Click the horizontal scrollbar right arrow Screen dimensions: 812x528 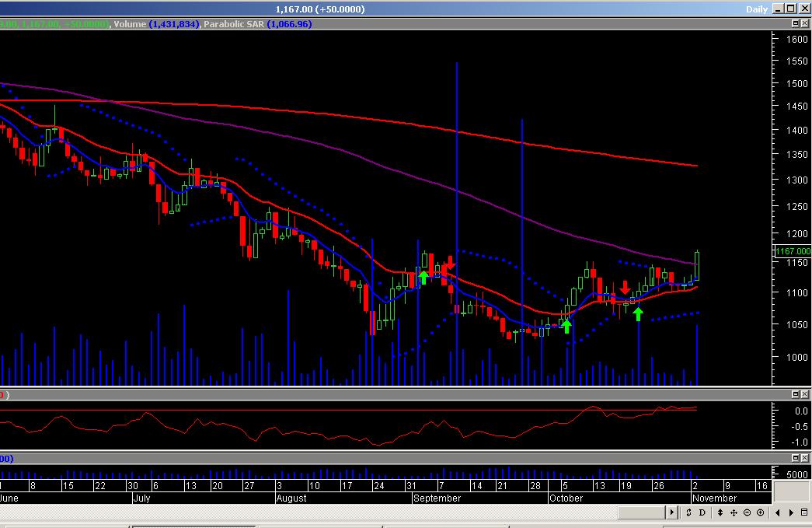click(x=672, y=513)
